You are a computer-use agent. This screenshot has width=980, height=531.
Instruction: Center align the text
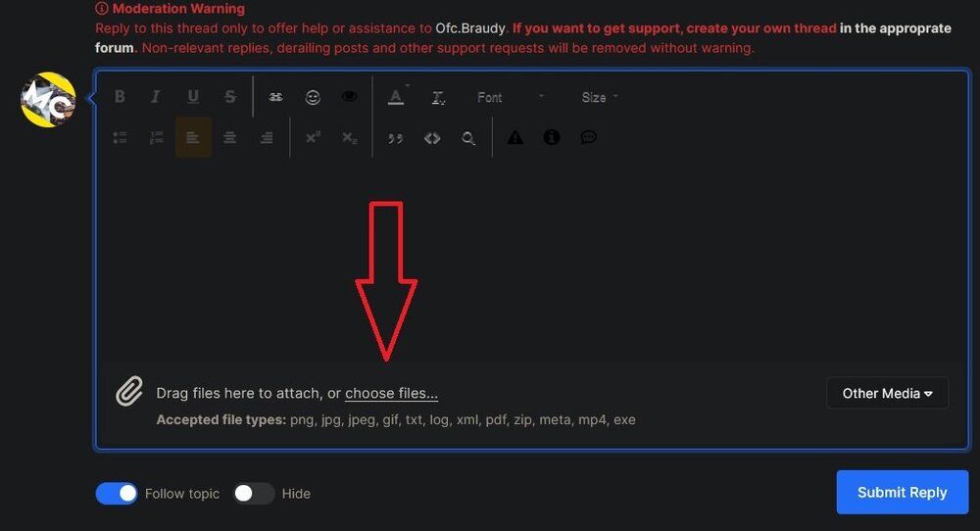point(230,137)
